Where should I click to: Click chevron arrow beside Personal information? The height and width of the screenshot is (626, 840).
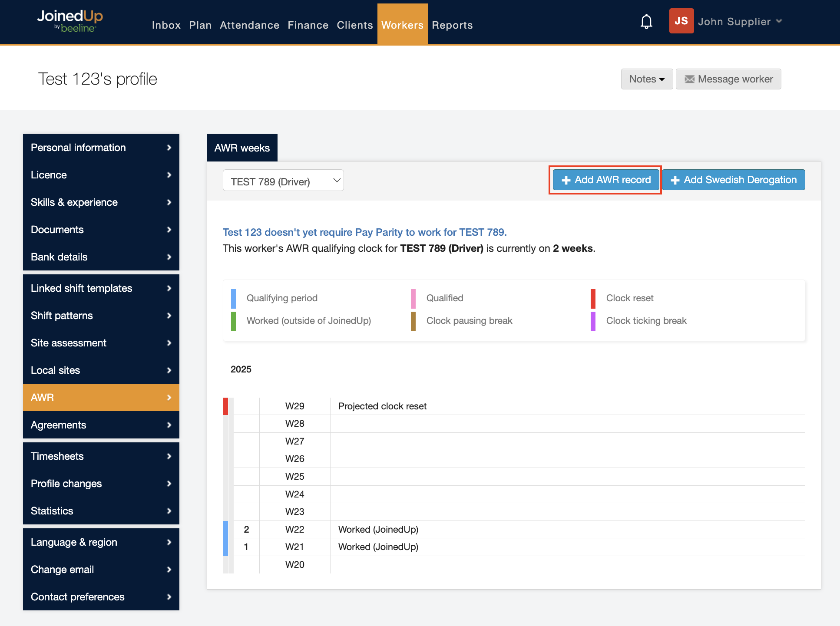pyautogui.click(x=169, y=148)
